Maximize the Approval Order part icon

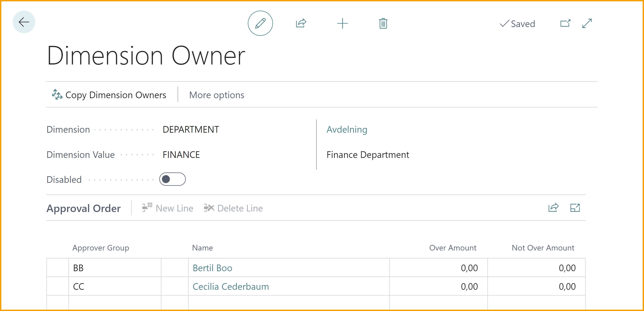coord(575,208)
